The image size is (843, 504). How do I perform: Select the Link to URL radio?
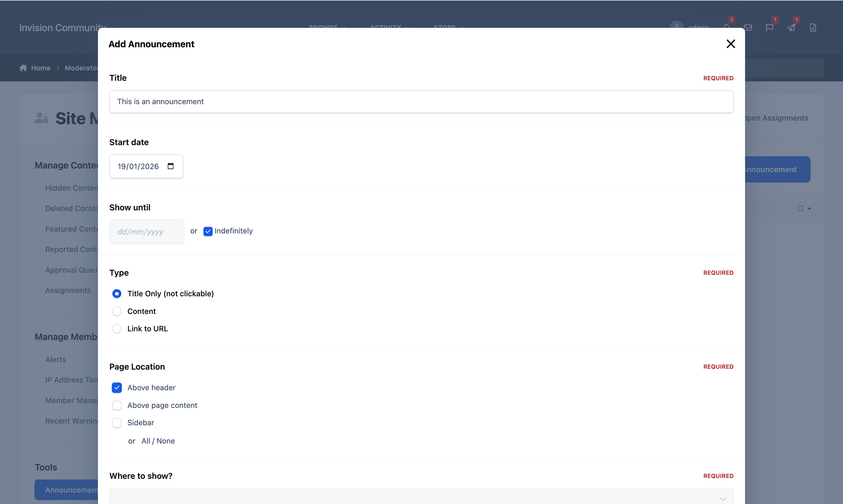point(117,329)
